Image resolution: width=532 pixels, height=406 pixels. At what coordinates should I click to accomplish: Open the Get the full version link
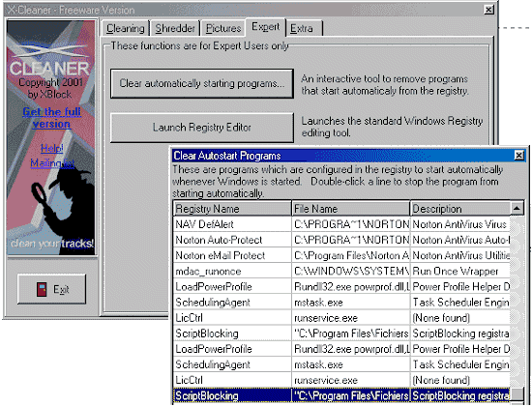pyautogui.click(x=51, y=118)
